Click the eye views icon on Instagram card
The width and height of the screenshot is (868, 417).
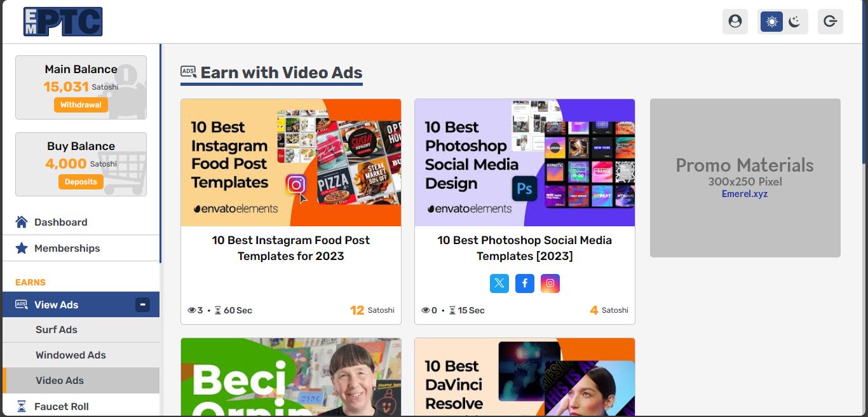192,310
